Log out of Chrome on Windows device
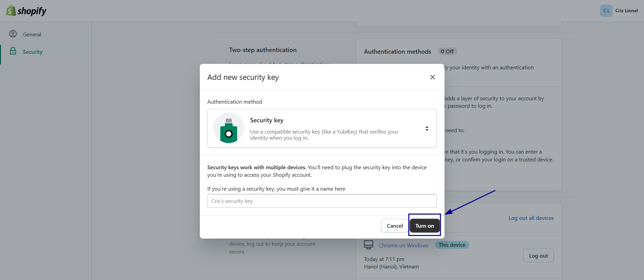The image size is (644, 280). 538,256
